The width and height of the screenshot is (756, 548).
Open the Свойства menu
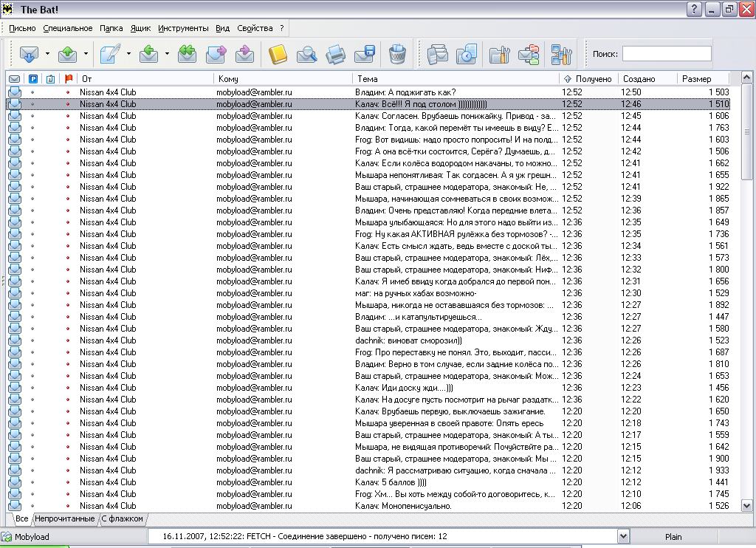tap(255, 28)
